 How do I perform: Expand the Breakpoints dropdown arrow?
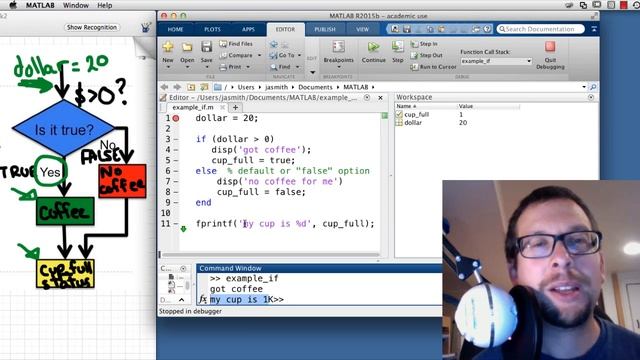tap(338, 67)
